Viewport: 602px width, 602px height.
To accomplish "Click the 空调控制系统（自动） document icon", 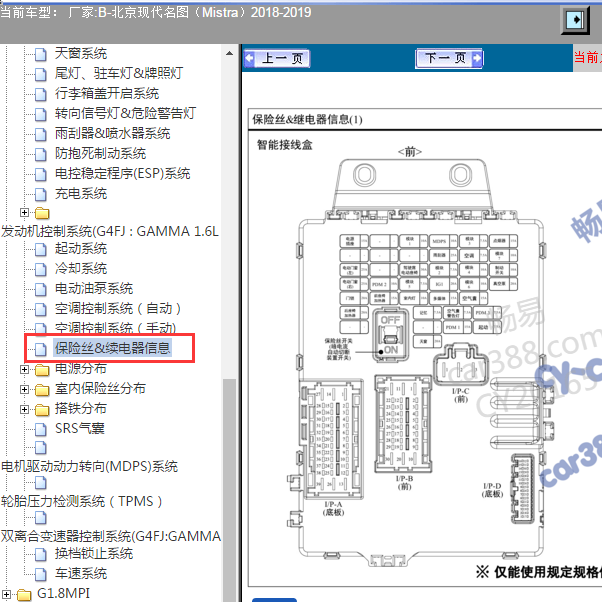I will pos(41,309).
